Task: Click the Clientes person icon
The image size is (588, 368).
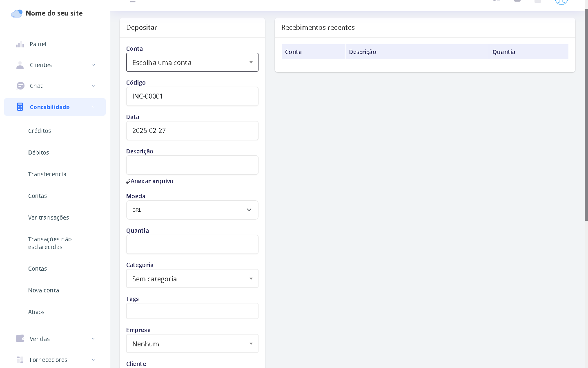Action: 20,65
